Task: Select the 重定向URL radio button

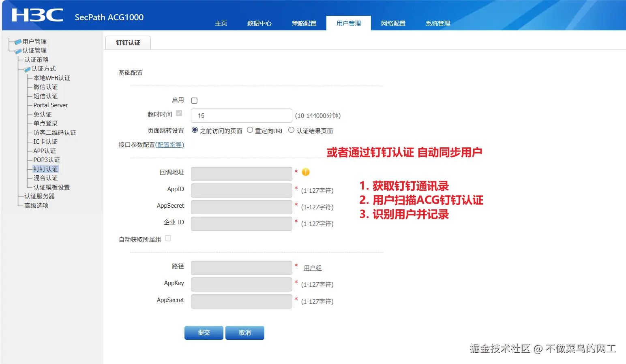Action: pyautogui.click(x=250, y=130)
